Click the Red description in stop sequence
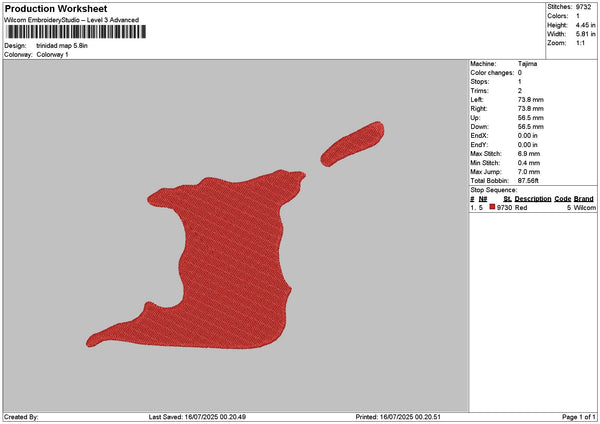Screen dimensions: 600x424 (x=521, y=207)
